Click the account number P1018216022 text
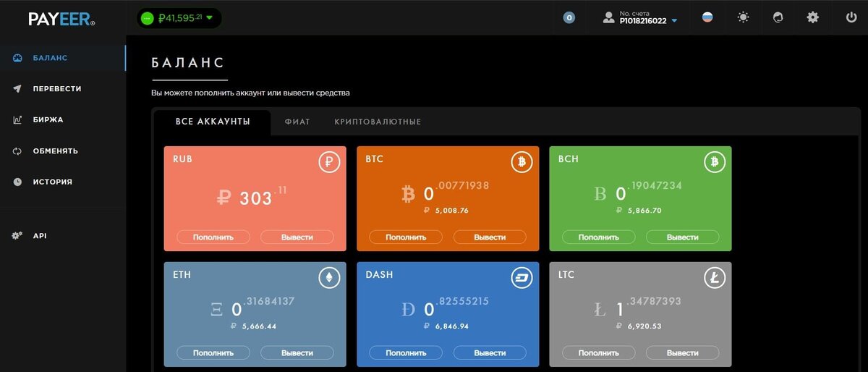 [643, 21]
